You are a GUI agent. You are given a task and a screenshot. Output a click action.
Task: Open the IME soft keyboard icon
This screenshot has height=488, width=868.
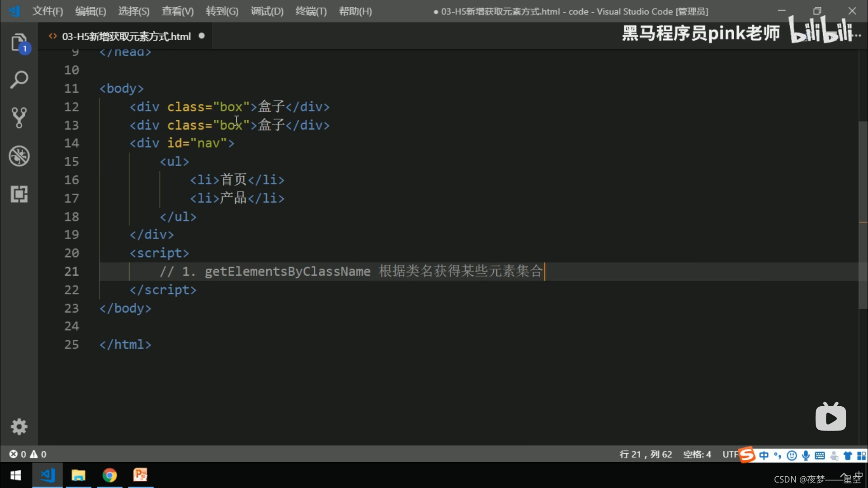point(820,455)
